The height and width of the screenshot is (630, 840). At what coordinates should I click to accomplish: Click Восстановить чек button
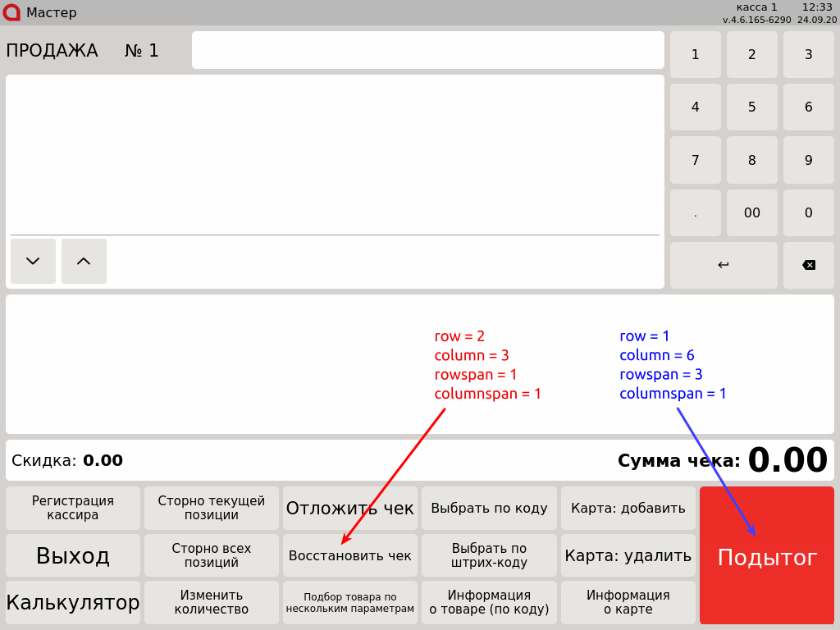coord(349,555)
